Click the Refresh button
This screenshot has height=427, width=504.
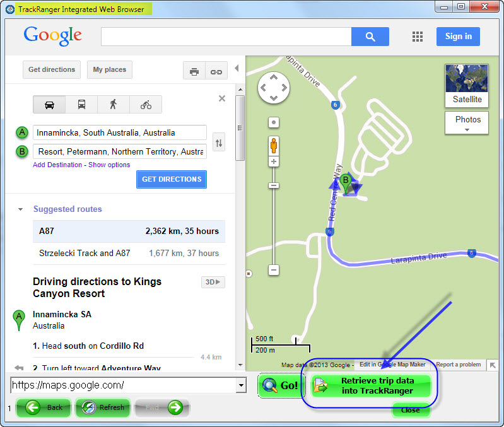(103, 407)
